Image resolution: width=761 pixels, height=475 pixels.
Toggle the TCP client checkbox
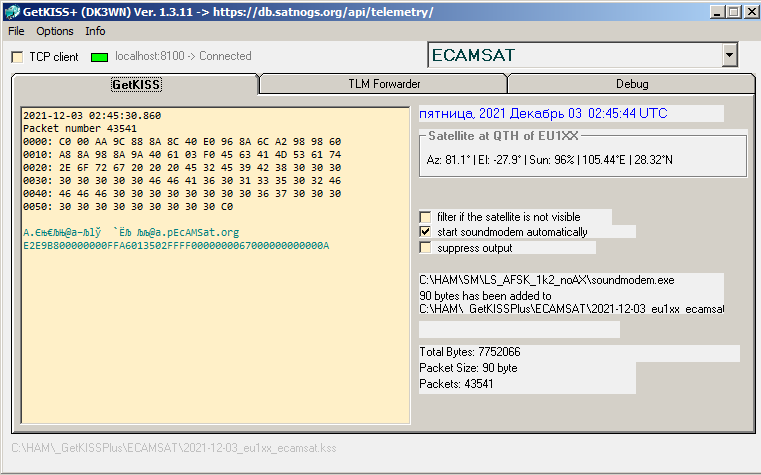(17, 57)
